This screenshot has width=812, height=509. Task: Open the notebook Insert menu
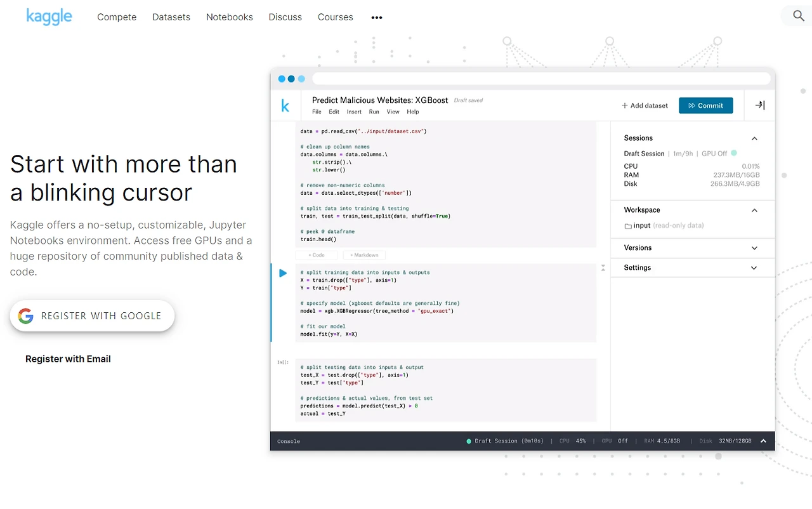click(x=354, y=112)
